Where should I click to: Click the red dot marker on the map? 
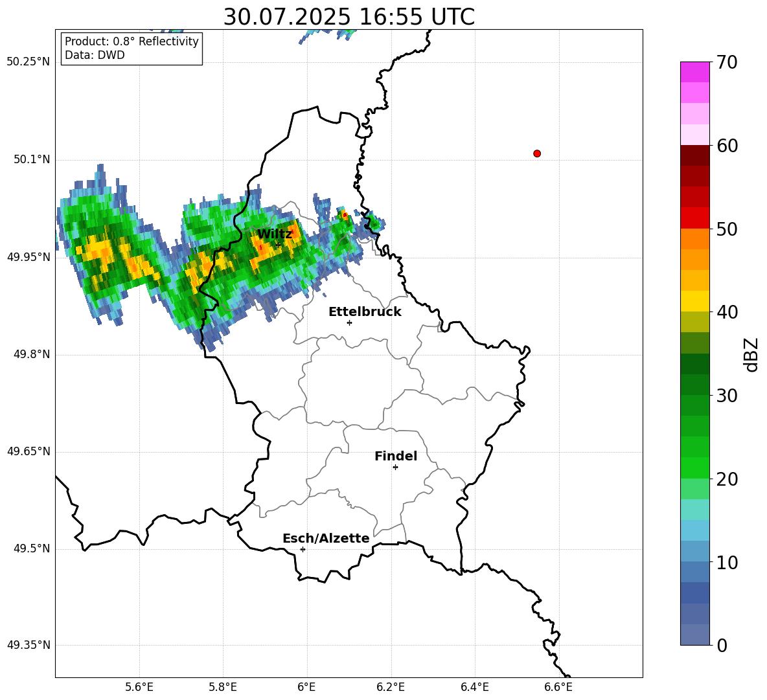(x=536, y=153)
